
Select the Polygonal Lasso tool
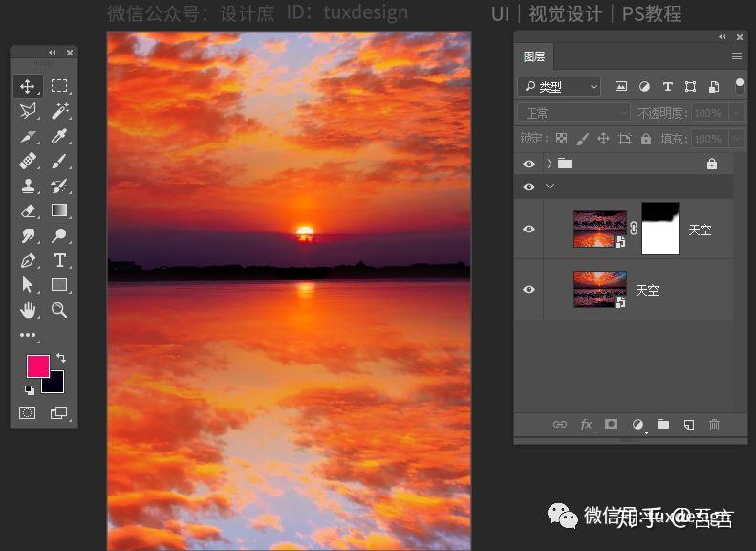[x=28, y=111]
